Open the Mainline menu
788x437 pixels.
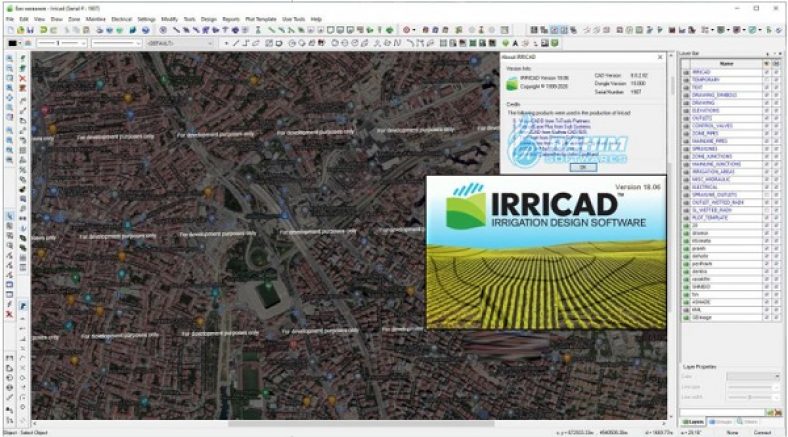pos(95,19)
